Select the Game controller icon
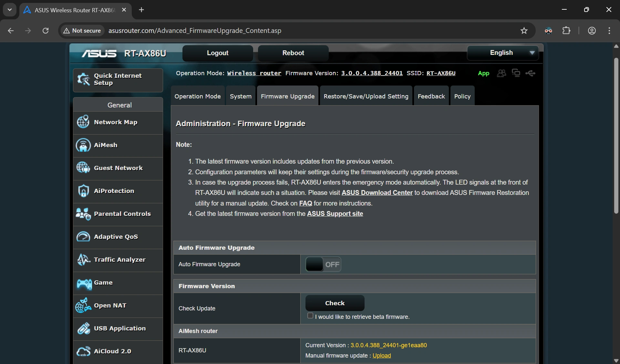Viewport: 620px width, 364px height. point(84,283)
